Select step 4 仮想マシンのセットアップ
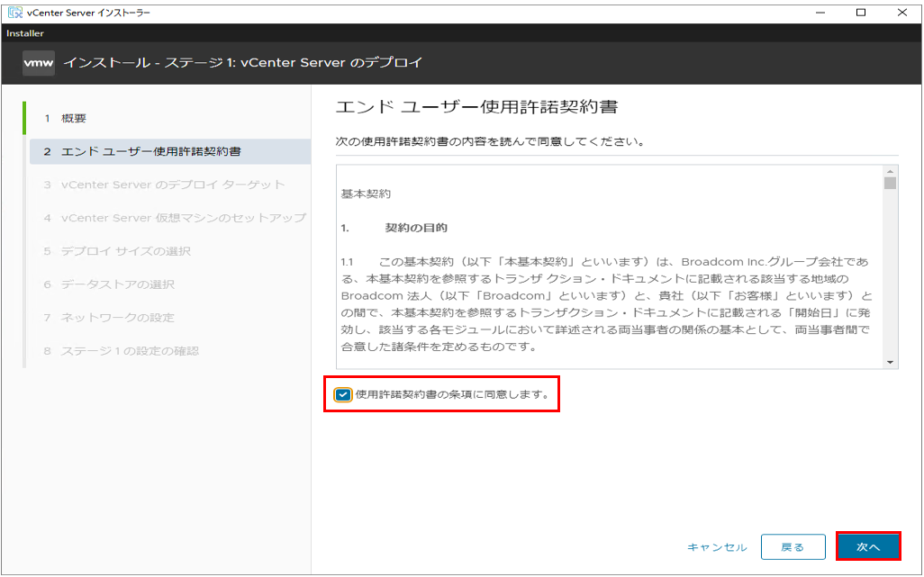924x577 pixels. tap(169, 218)
